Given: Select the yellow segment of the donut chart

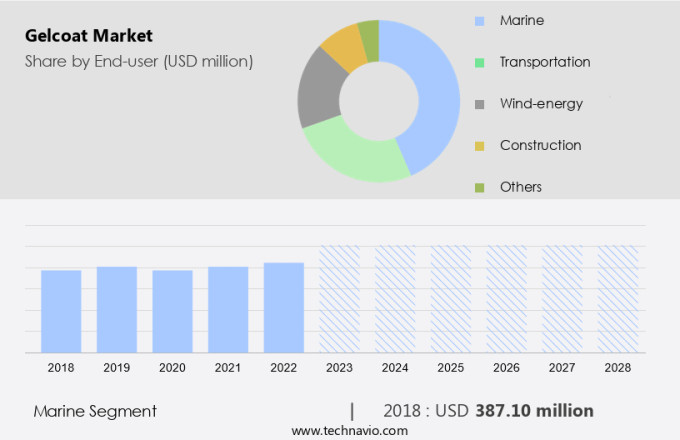Looking at the screenshot, I should 344,46.
